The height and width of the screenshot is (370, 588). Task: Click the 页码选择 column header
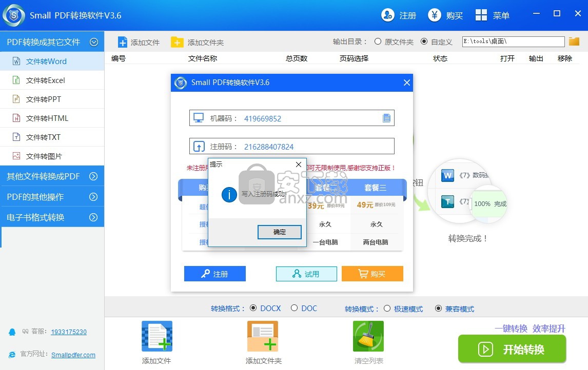(354, 58)
